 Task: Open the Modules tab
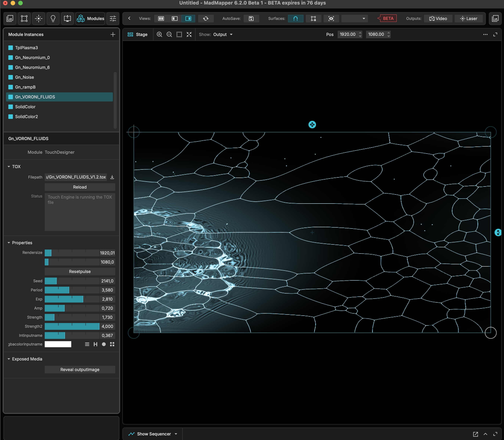[90, 18]
